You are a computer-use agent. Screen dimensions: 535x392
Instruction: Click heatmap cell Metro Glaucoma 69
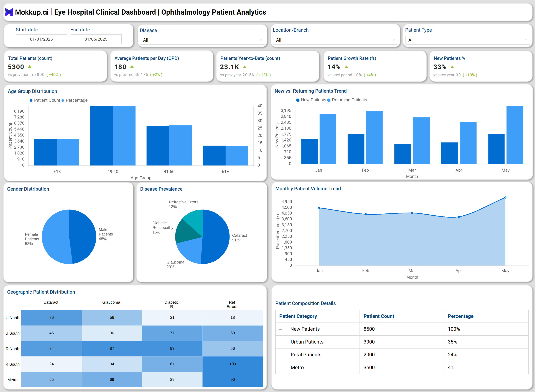click(112, 380)
